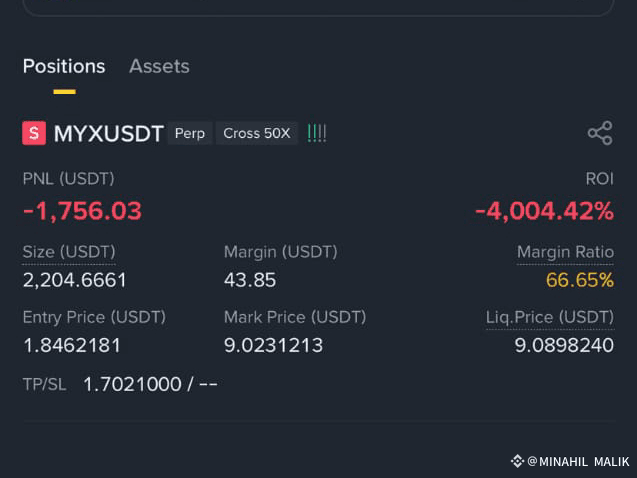Click the entry price 1.8462181
Image resolution: width=637 pixels, height=478 pixels.
(x=72, y=346)
